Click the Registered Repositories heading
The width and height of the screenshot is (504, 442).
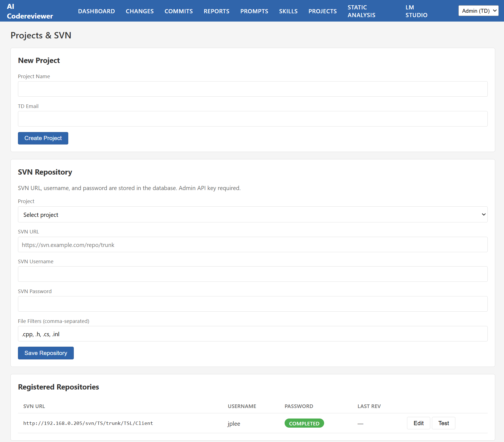point(58,387)
